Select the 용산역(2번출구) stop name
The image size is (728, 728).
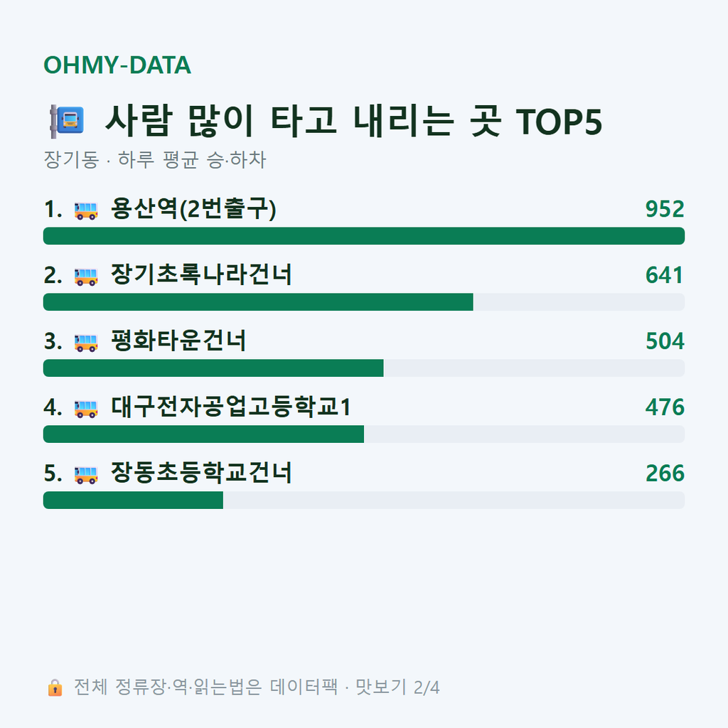193,209
